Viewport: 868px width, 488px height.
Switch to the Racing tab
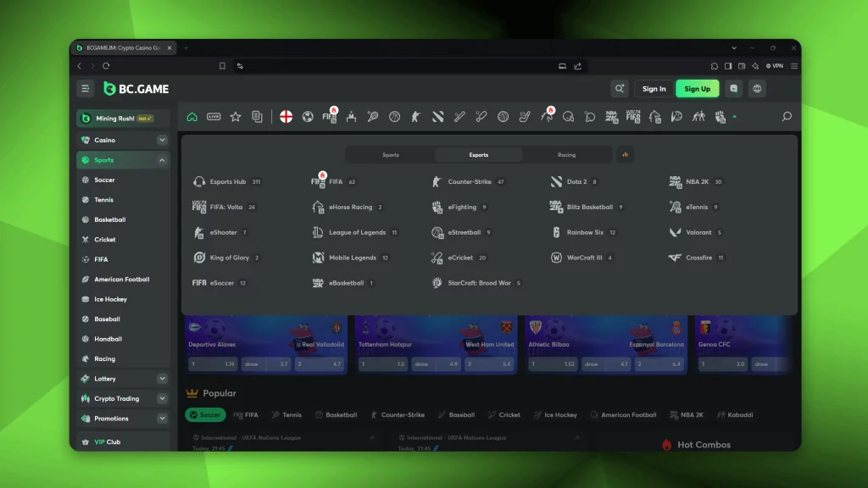point(566,155)
